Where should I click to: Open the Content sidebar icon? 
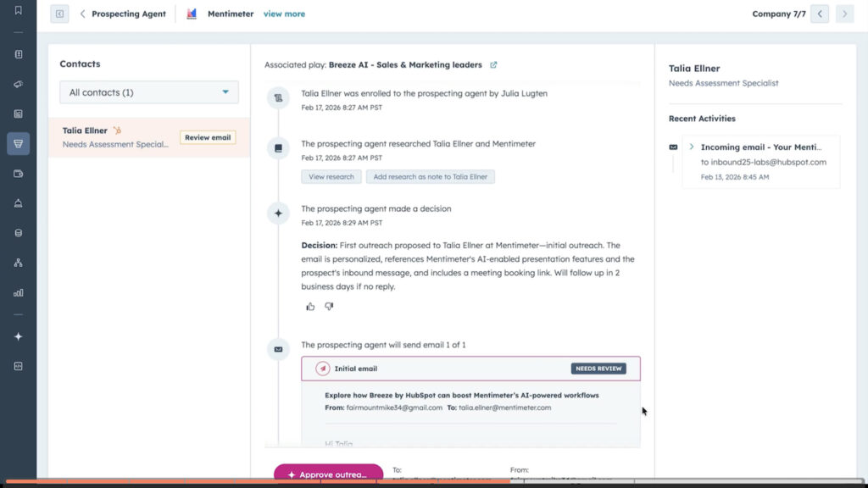click(x=19, y=114)
